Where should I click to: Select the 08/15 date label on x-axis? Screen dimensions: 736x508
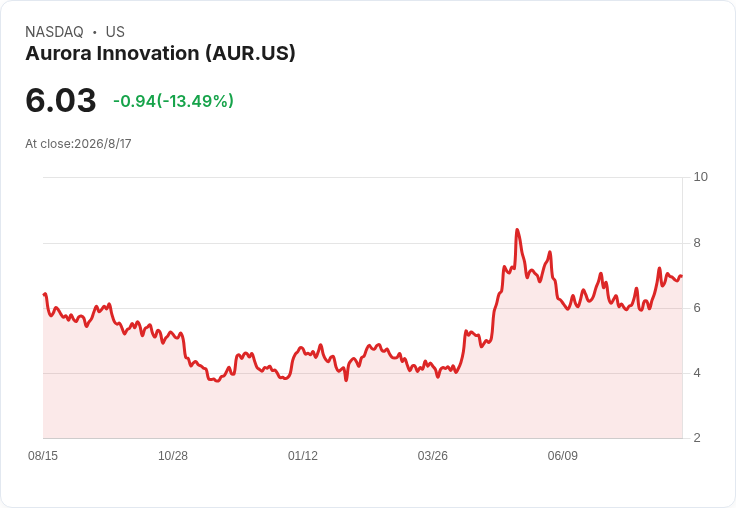click(x=43, y=456)
